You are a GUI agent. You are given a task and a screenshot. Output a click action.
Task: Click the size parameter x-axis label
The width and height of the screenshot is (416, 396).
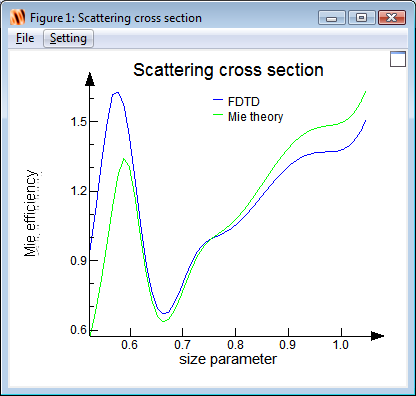tap(228, 359)
